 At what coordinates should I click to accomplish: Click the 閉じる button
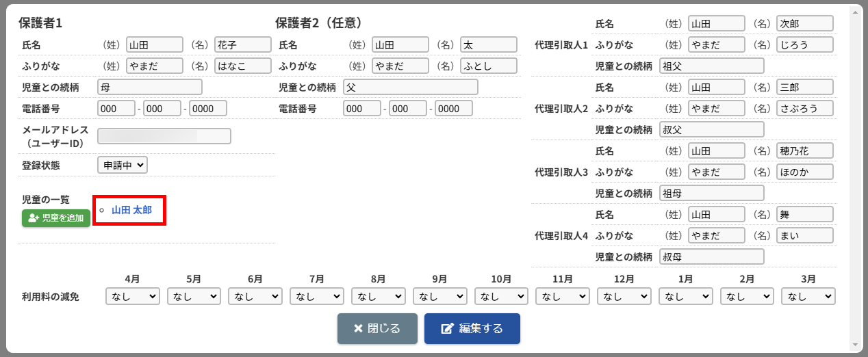point(376,328)
